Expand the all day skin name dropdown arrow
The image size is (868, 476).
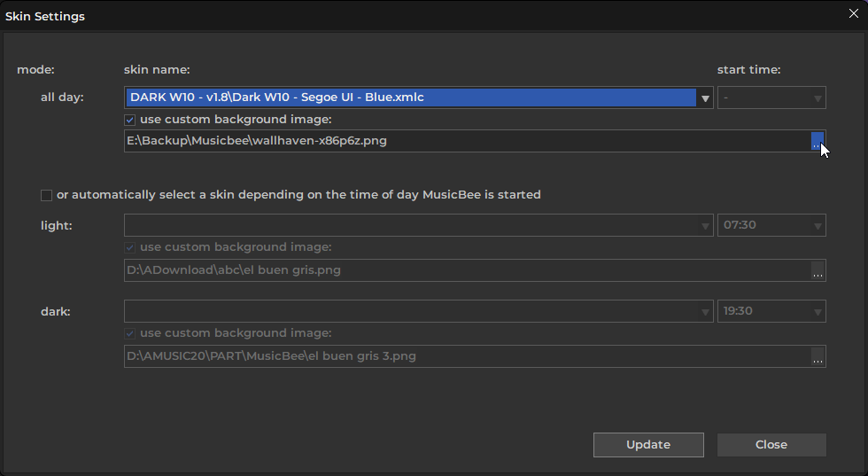coord(705,98)
